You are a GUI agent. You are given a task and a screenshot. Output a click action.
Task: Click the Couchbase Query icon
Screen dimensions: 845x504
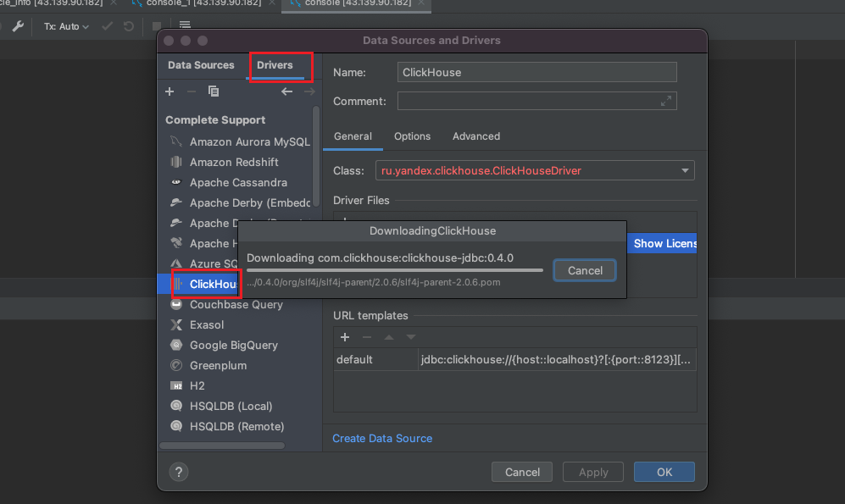tap(176, 305)
